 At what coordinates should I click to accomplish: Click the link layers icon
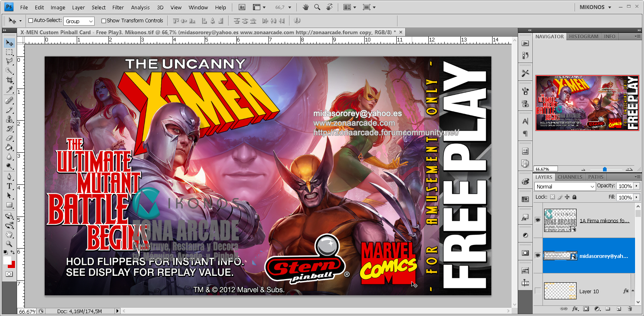(564, 309)
